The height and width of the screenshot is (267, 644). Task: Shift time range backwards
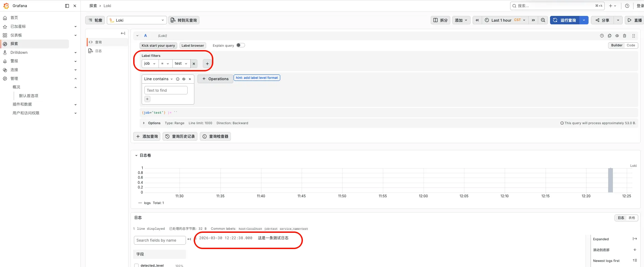(477, 20)
